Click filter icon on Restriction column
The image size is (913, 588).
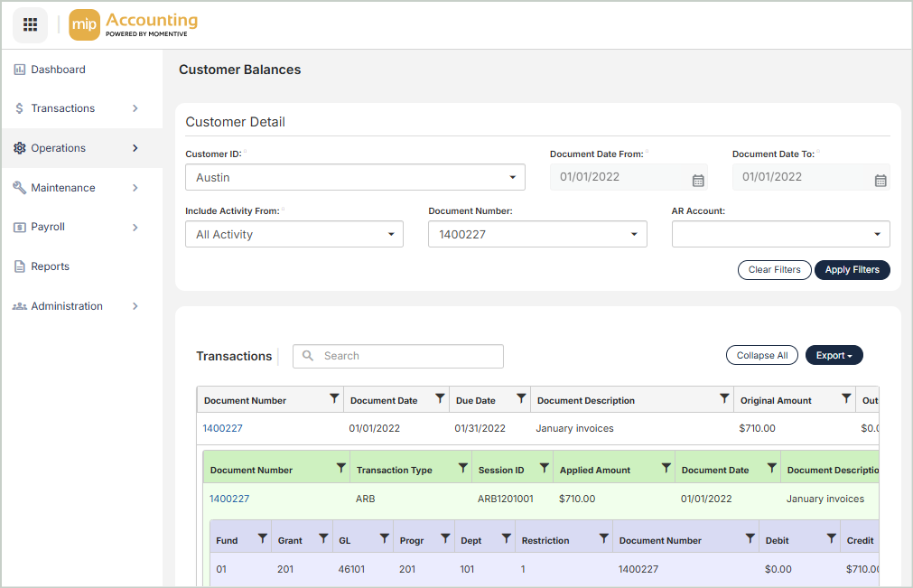(x=603, y=539)
